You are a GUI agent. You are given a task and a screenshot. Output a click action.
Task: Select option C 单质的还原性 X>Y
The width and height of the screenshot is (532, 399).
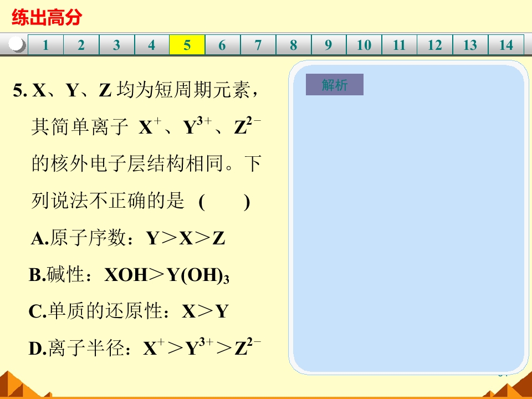tap(129, 311)
